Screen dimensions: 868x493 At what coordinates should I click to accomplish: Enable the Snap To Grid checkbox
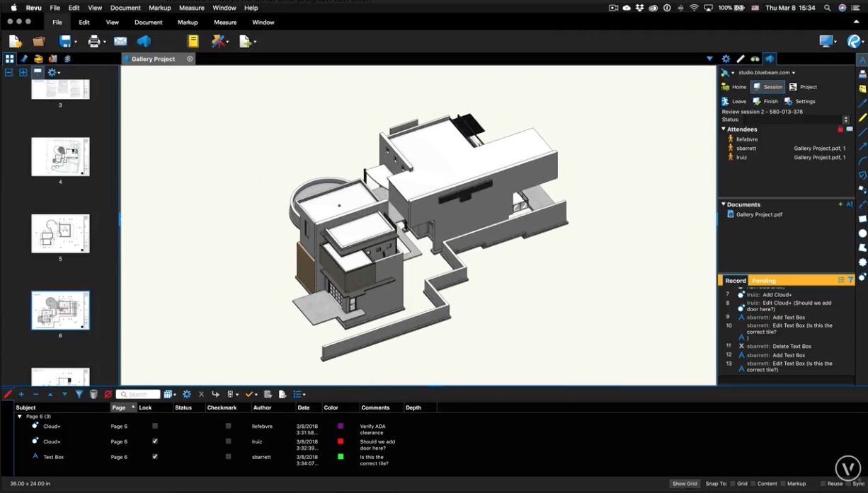coord(733,483)
